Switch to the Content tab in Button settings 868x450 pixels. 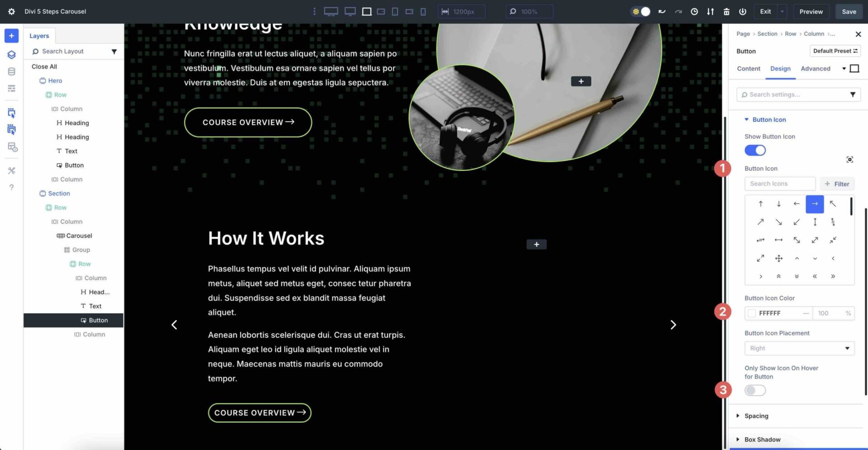pyautogui.click(x=748, y=68)
